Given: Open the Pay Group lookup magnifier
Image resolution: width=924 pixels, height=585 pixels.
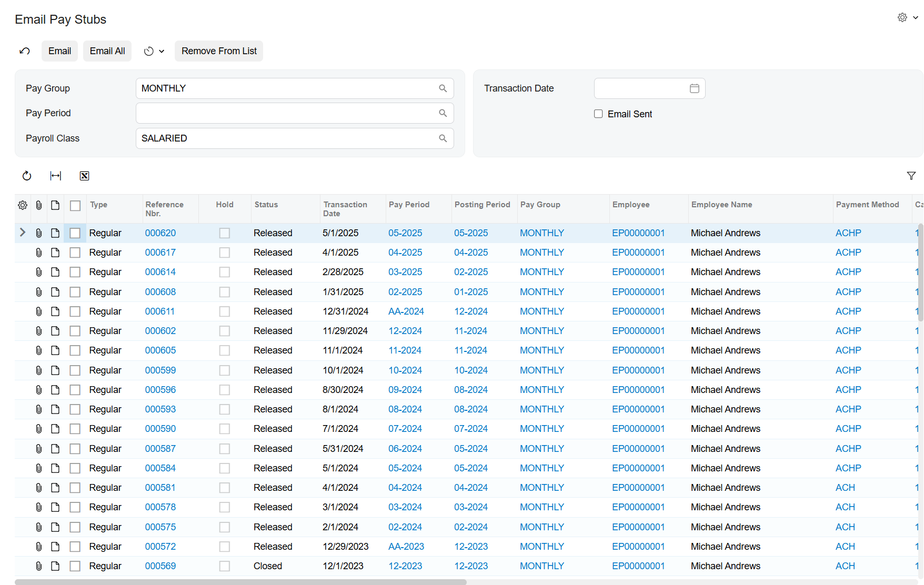Looking at the screenshot, I should pyautogui.click(x=443, y=88).
